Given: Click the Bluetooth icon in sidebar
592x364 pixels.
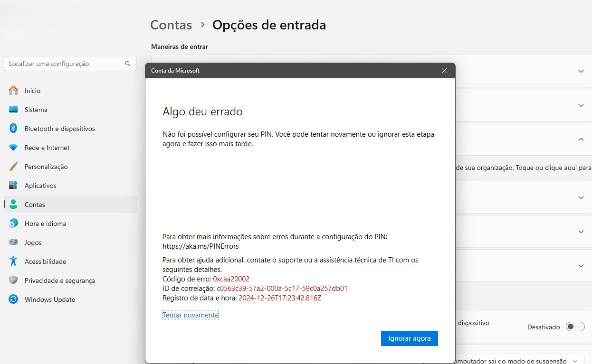Looking at the screenshot, I should pos(13,129).
